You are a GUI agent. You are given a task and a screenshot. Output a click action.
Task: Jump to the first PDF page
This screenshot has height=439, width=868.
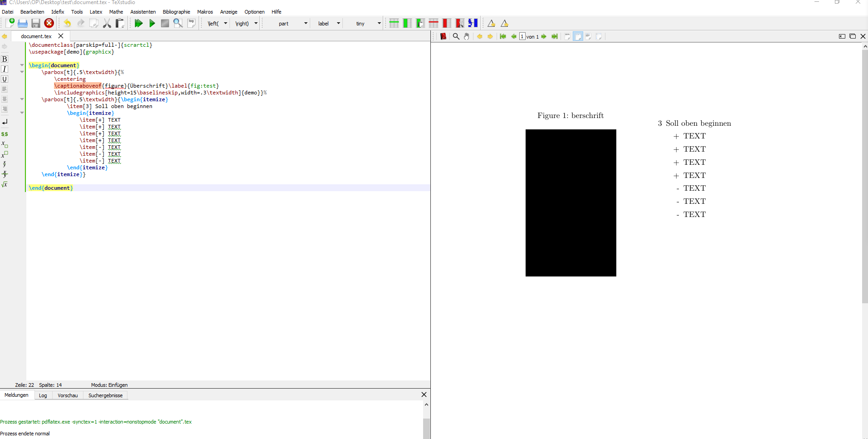click(503, 36)
